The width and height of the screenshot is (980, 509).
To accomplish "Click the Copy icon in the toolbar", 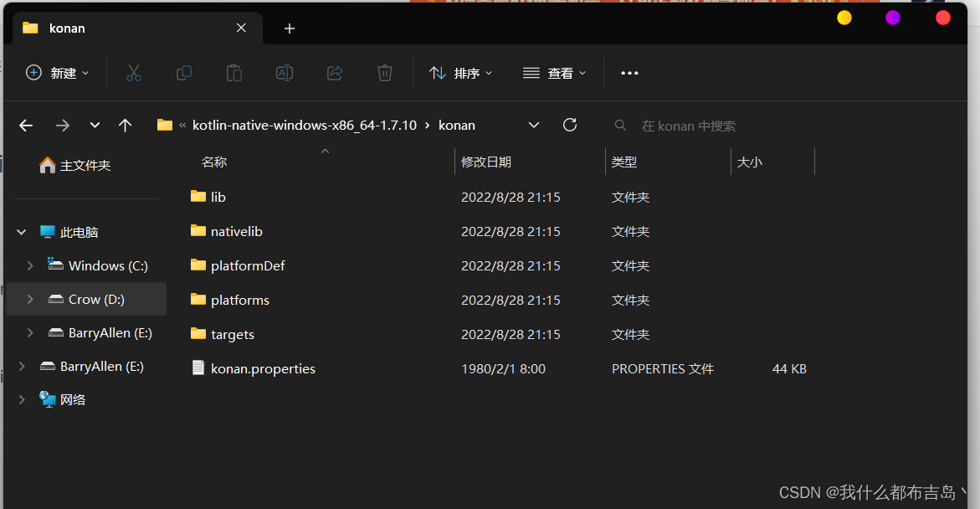I will 184,73.
